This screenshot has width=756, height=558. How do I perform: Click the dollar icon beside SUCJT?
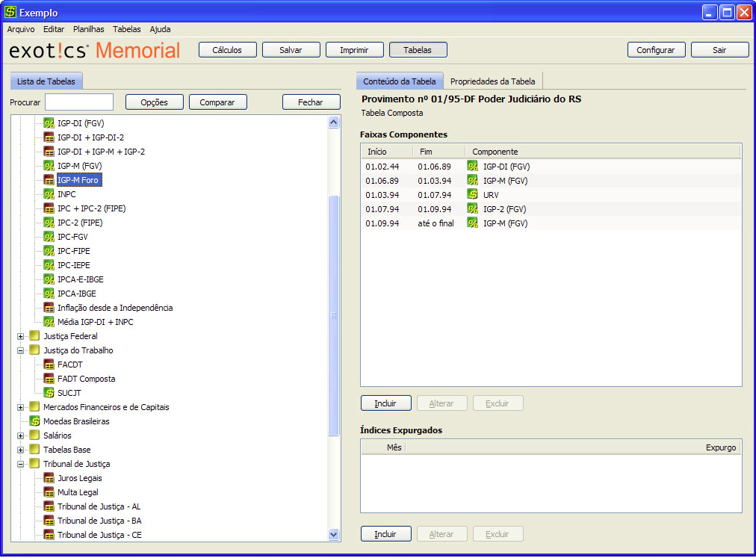(x=49, y=393)
